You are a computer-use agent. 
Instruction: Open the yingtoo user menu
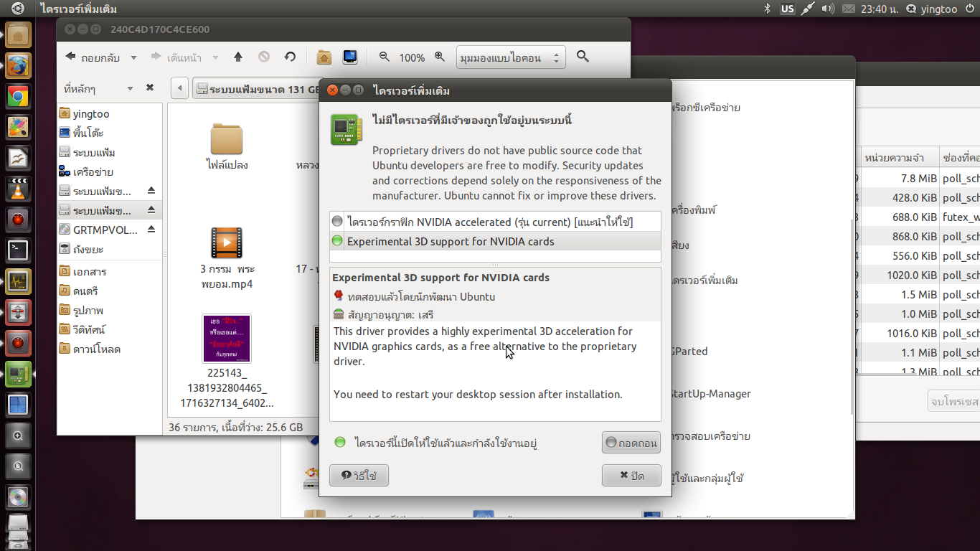(932, 9)
